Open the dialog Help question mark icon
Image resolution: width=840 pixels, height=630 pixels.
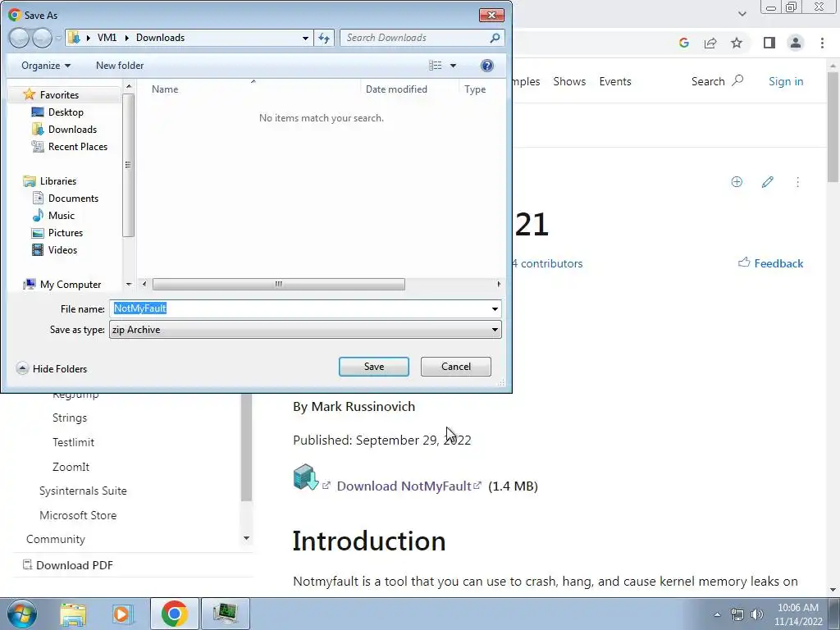tap(487, 66)
